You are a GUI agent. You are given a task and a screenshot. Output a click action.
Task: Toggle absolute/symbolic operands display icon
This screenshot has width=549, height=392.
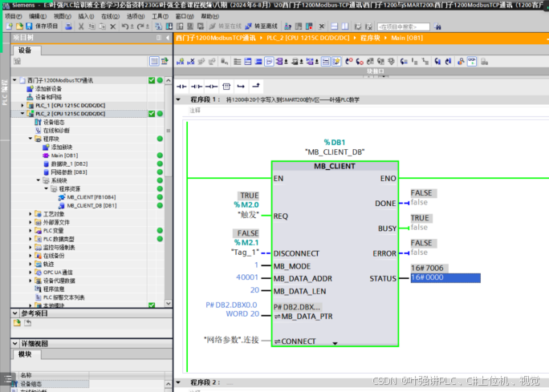click(280, 62)
